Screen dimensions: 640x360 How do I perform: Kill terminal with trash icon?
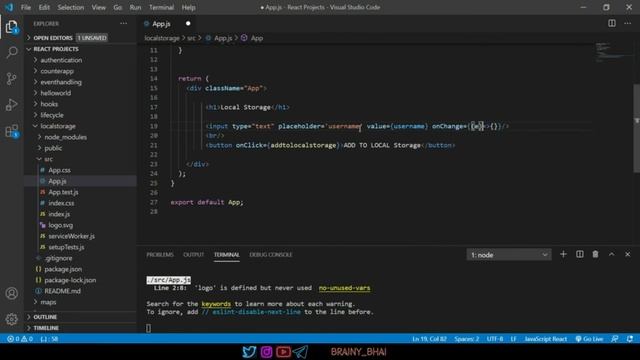tap(595, 254)
